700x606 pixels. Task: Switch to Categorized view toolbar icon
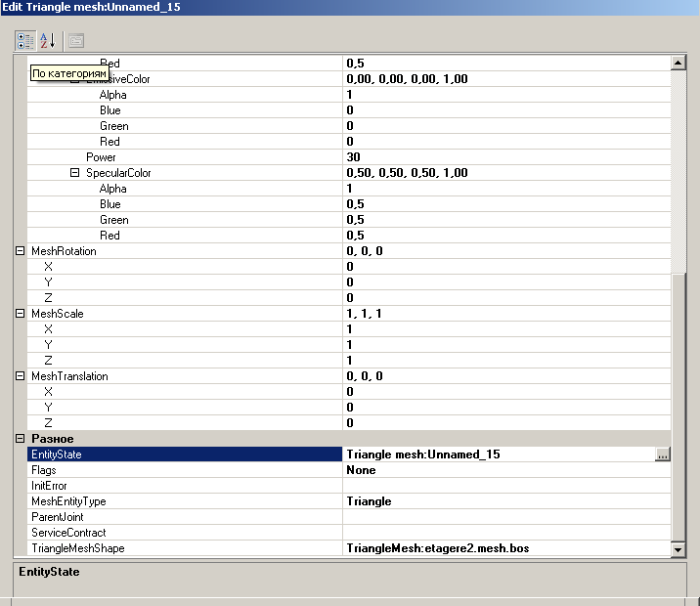click(x=25, y=41)
